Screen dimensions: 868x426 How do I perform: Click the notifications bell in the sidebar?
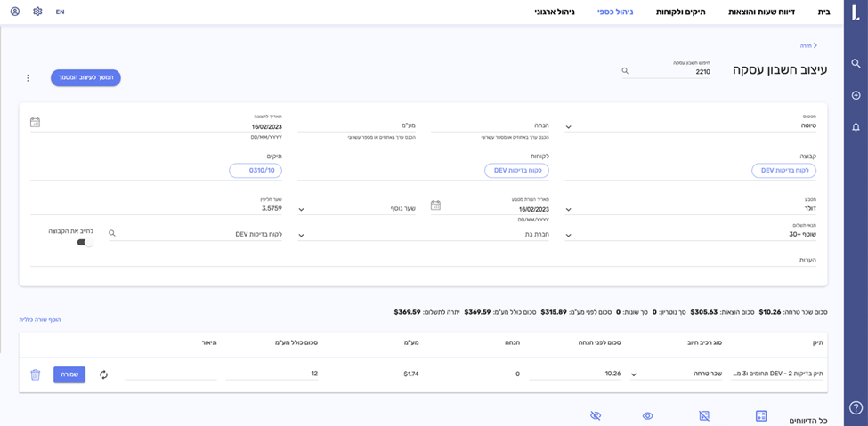856,127
